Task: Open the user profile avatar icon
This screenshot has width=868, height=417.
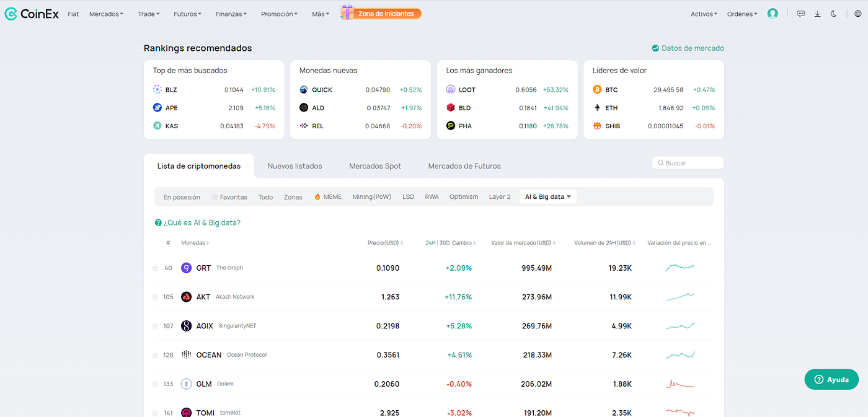Action: (x=773, y=14)
